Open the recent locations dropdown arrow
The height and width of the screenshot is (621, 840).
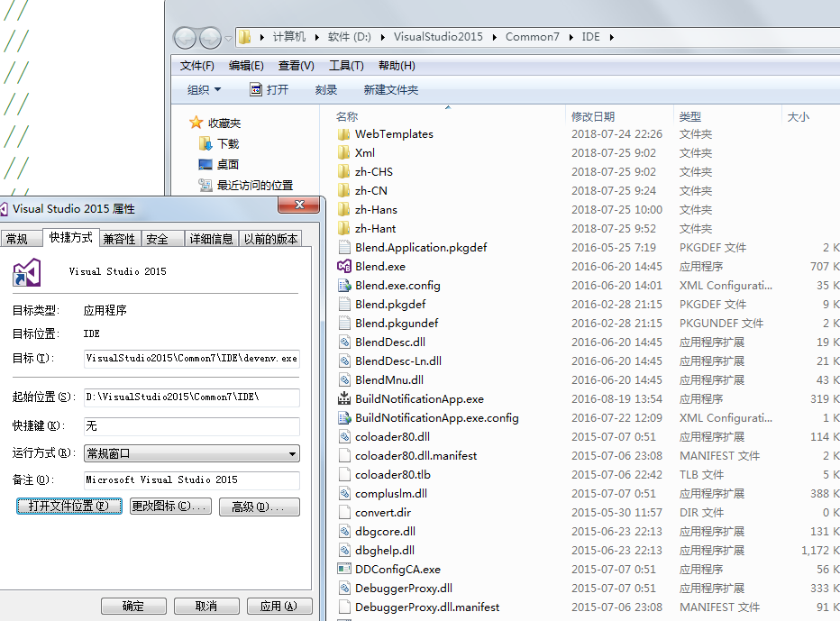coord(228,39)
